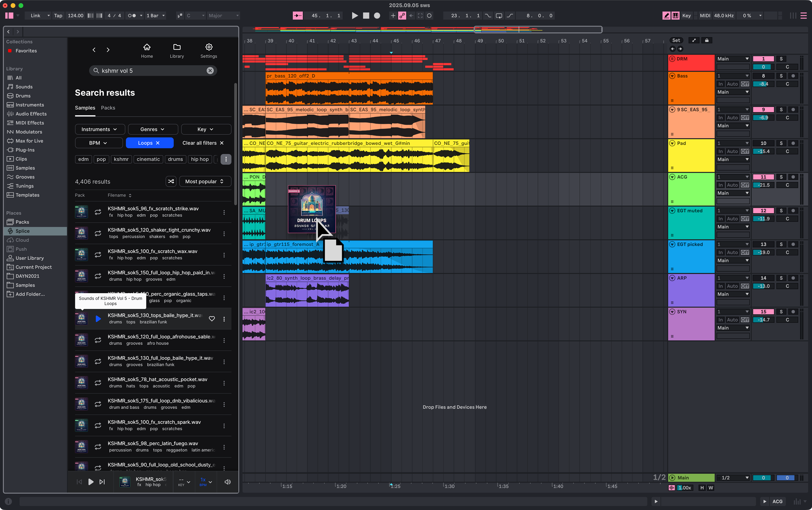Select Drums in browser Library
Image resolution: width=812 pixels, height=510 pixels.
coord(23,96)
